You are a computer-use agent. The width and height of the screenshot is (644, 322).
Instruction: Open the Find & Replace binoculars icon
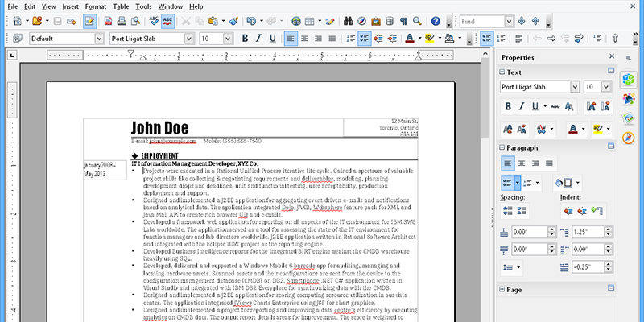pyautogui.click(x=349, y=21)
